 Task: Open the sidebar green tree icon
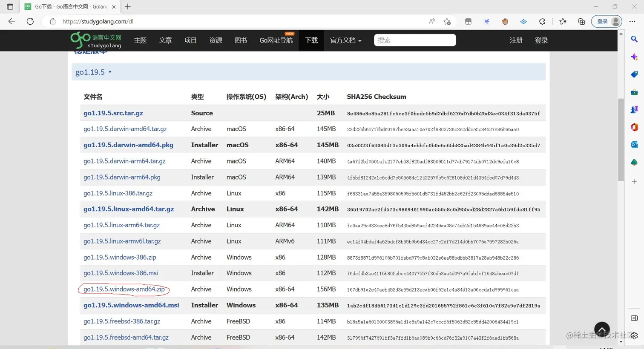point(634,162)
